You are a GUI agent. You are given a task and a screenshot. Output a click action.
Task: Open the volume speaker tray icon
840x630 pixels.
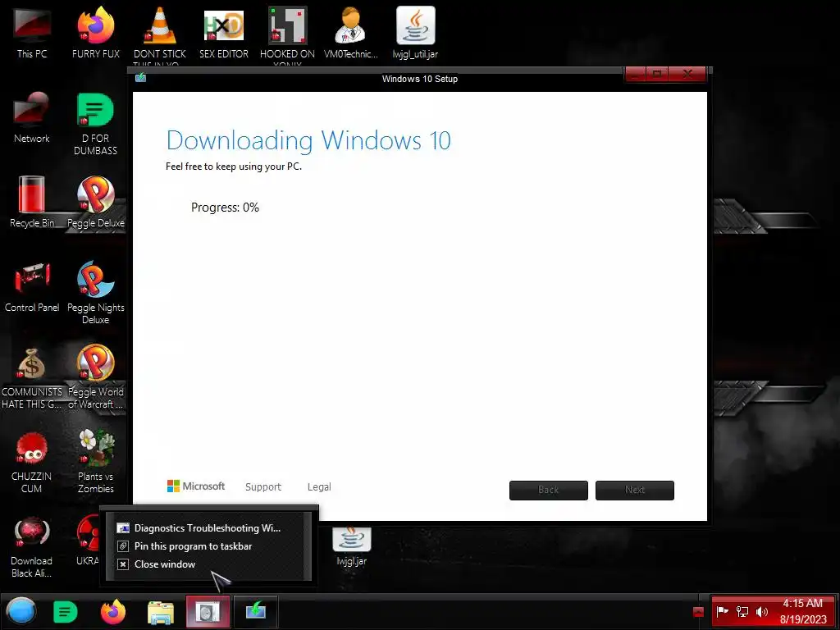pos(762,611)
